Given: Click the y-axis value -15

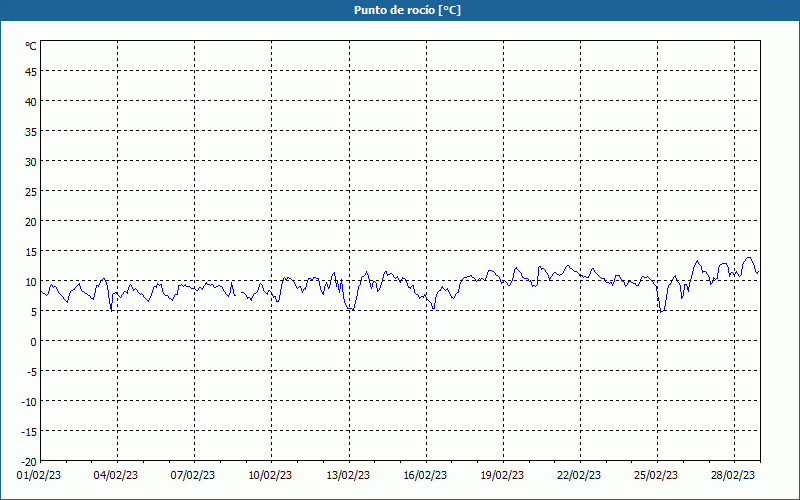Looking at the screenshot, I should pyautogui.click(x=29, y=432).
